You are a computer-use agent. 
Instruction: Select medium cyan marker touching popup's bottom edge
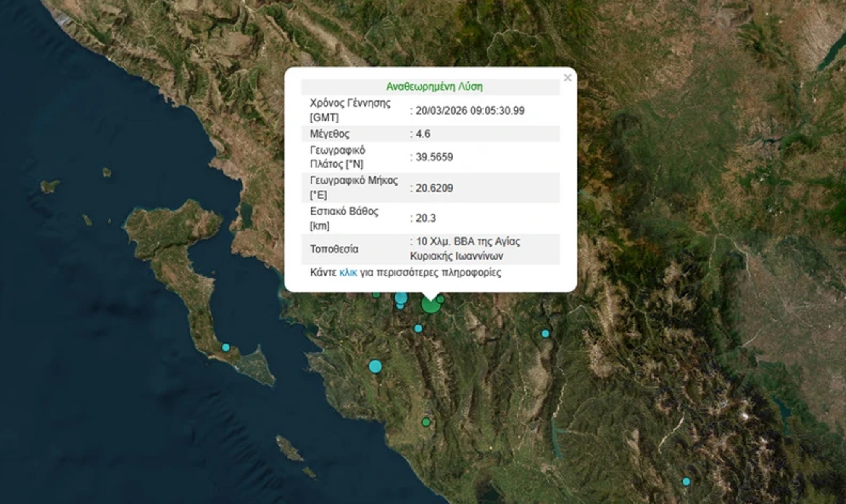(x=401, y=298)
